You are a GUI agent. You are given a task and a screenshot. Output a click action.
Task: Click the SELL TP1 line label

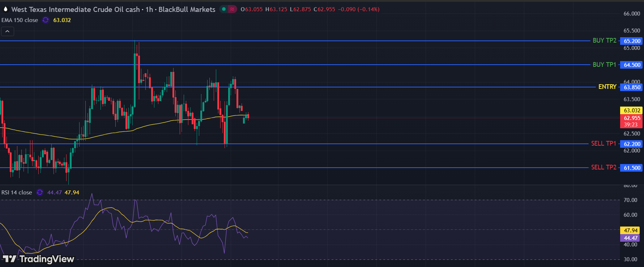point(604,143)
